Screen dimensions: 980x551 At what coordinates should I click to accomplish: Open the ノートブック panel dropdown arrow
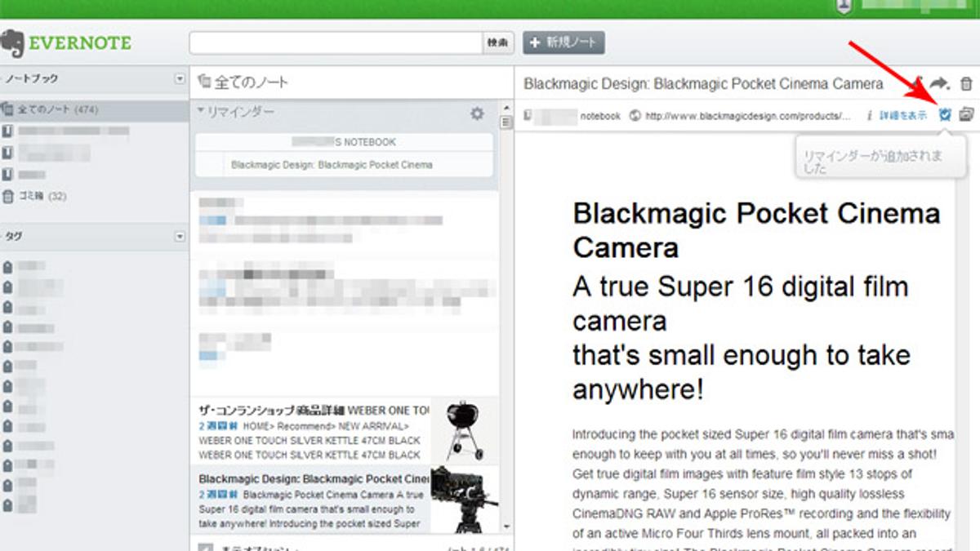tap(180, 79)
